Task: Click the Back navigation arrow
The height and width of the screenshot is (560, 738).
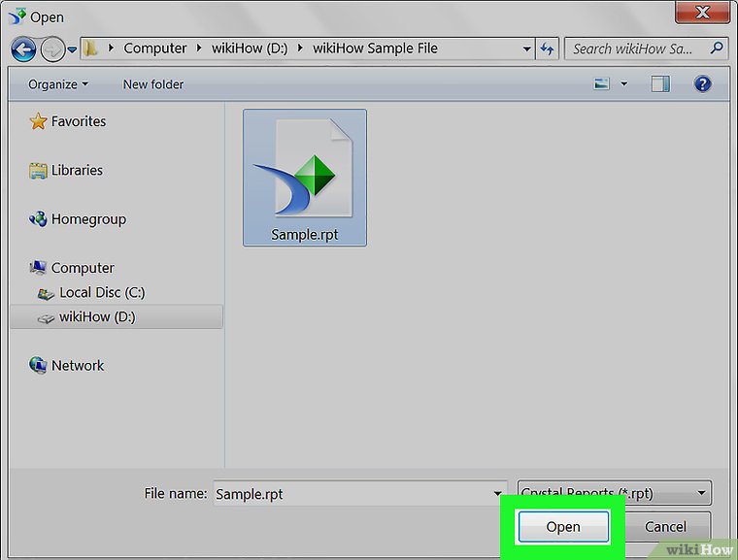Action: click(23, 49)
